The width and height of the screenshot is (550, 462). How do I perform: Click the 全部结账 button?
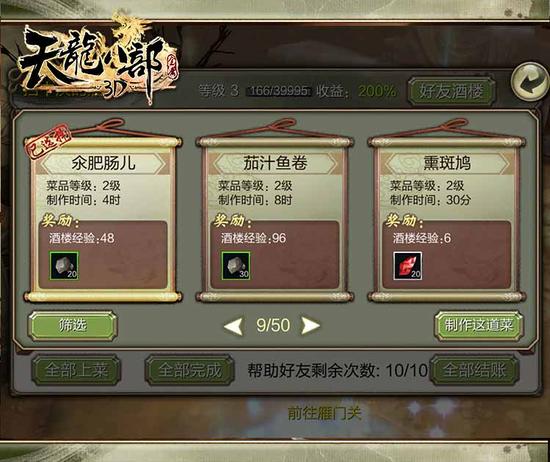coord(474,370)
